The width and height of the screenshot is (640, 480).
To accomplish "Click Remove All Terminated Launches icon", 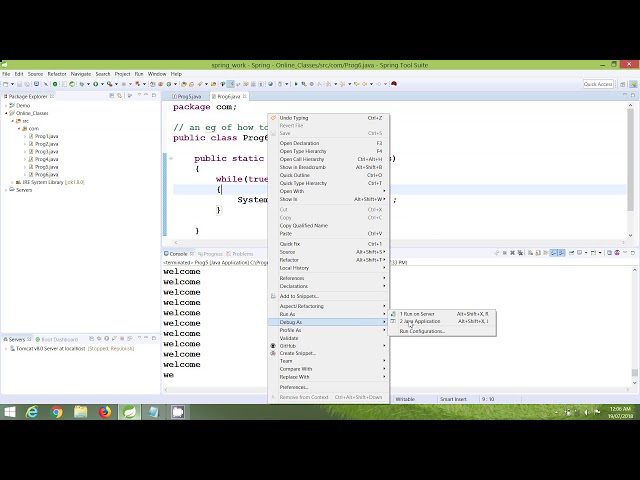I will click(520, 253).
